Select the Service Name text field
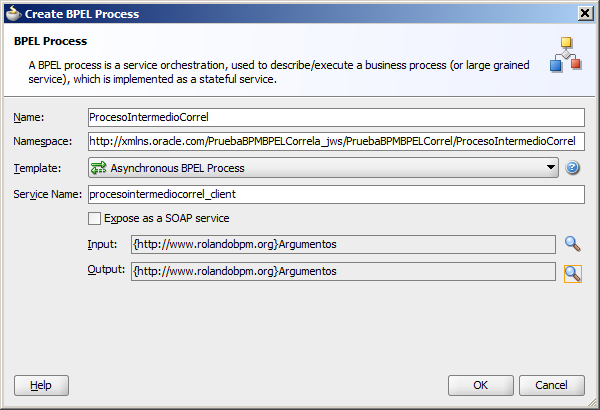This screenshot has width=600, height=410. coord(336,194)
